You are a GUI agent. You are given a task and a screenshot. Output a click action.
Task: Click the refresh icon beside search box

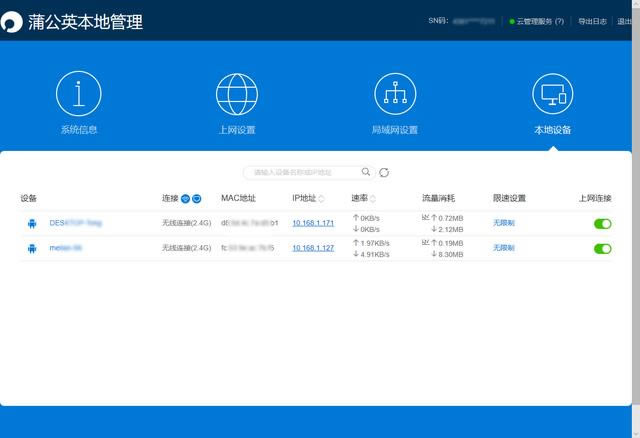click(384, 172)
